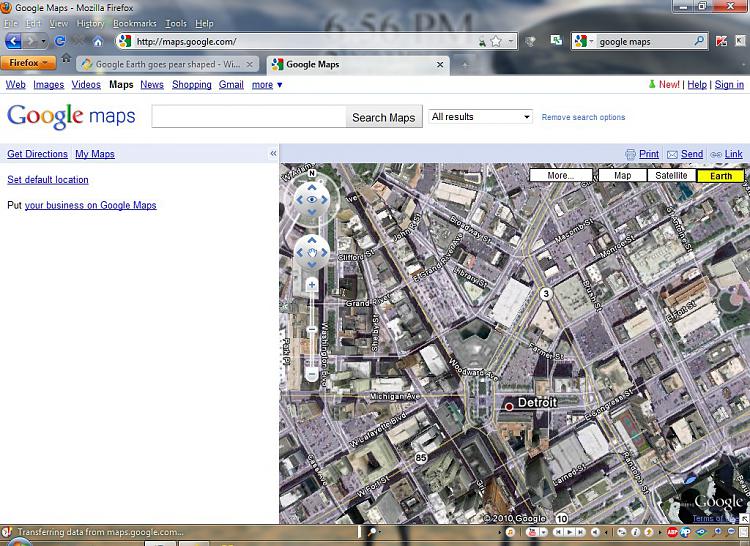Click the Kaspersky icon in navigation toolbar

tap(721, 41)
